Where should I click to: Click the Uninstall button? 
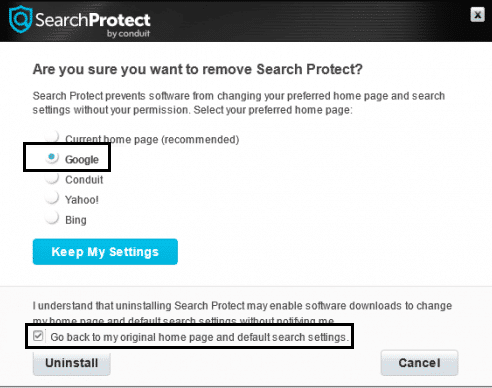72,363
